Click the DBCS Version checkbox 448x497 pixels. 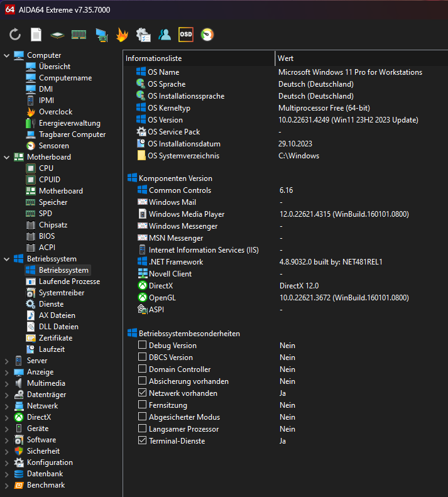[143, 357]
